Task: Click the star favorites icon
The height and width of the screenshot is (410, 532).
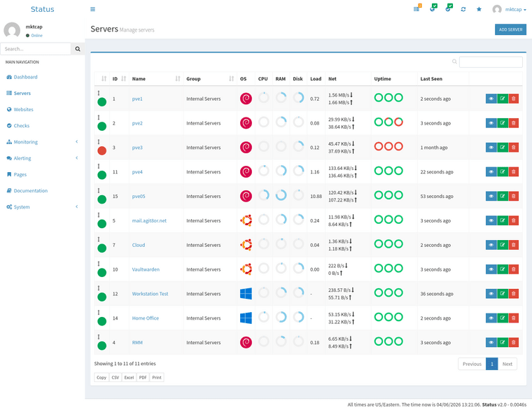Action: pos(479,9)
